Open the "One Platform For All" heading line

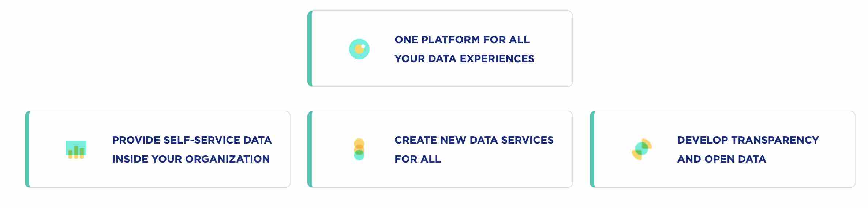click(462, 40)
